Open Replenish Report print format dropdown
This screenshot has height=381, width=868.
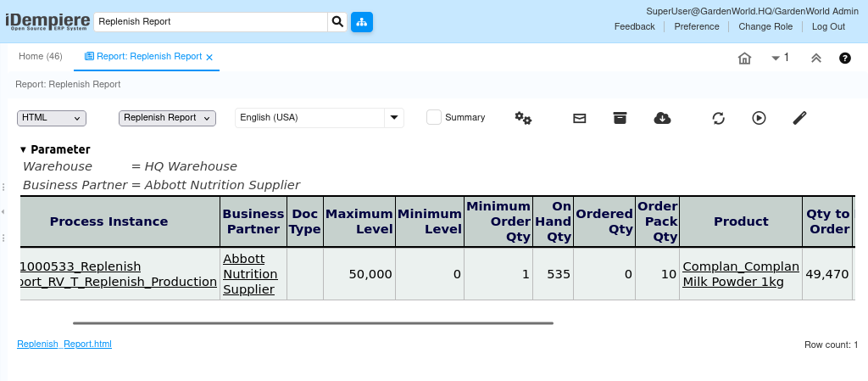tap(167, 118)
